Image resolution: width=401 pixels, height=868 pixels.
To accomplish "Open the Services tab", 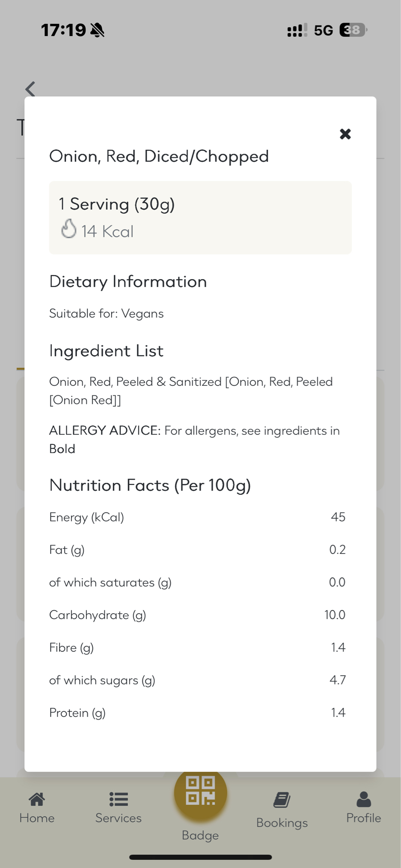I will coord(118,818).
